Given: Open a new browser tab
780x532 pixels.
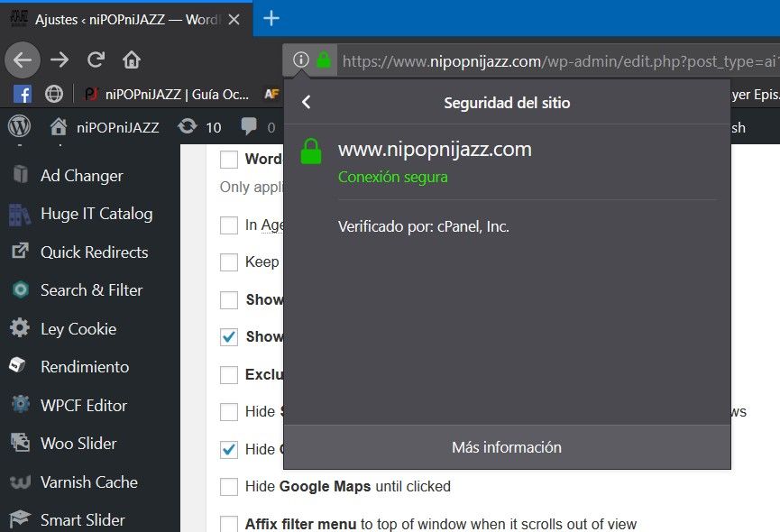Looking at the screenshot, I should point(271,19).
